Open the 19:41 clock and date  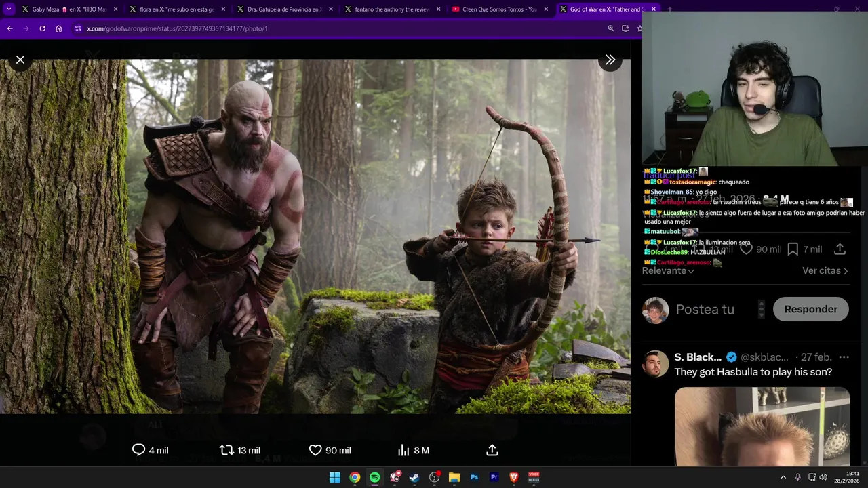(846, 477)
